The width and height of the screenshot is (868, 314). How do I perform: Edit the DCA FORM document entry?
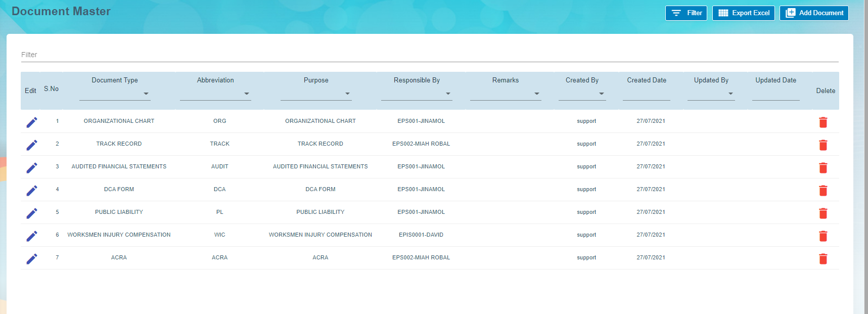(x=32, y=191)
